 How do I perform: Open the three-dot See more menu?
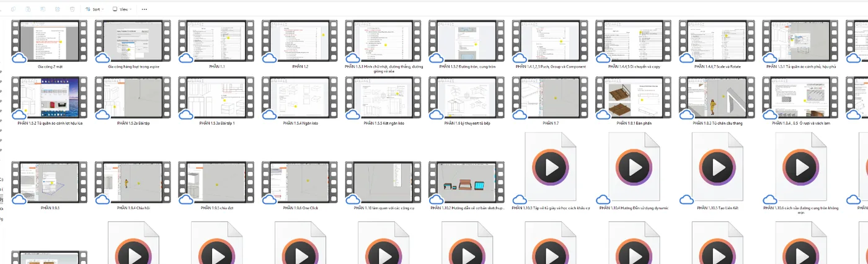click(144, 9)
